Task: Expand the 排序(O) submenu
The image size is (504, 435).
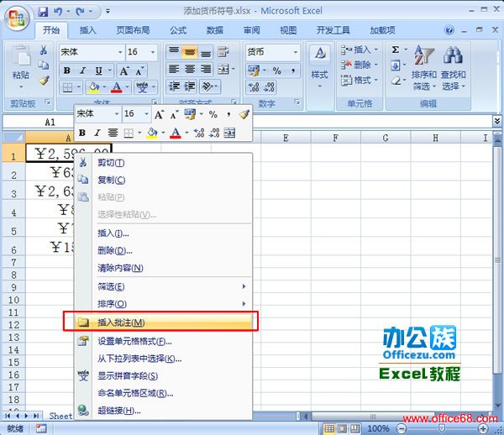Action: [x=164, y=304]
